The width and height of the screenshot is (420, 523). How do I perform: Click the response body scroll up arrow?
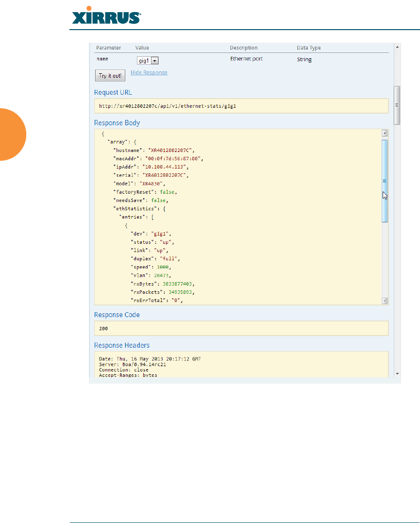(x=385, y=133)
